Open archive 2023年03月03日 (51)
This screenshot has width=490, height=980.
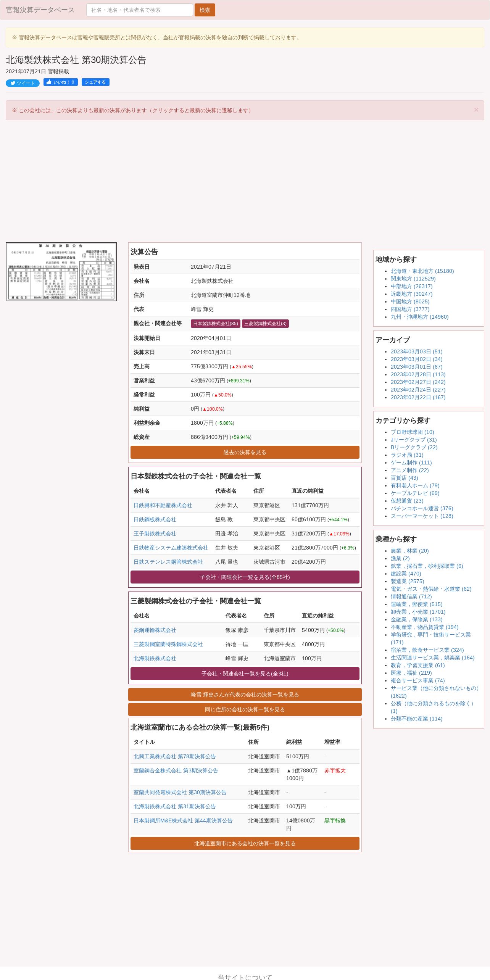[417, 351]
